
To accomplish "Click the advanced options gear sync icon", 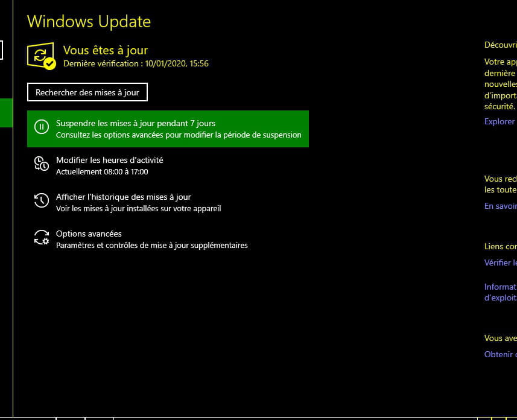I will click(x=42, y=237).
